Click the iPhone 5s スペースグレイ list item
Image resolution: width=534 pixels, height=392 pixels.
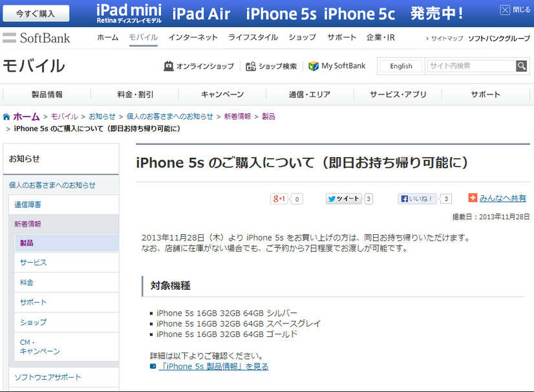click(239, 323)
